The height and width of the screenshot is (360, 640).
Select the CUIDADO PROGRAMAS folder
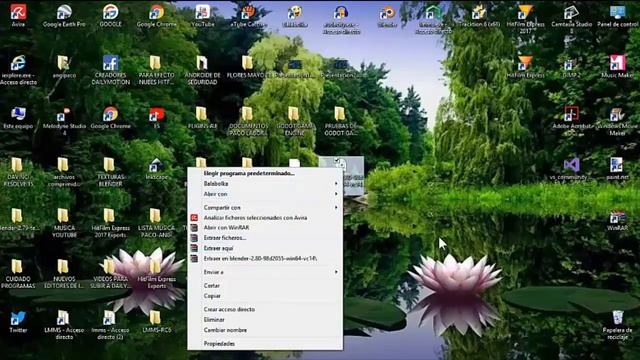18,274
